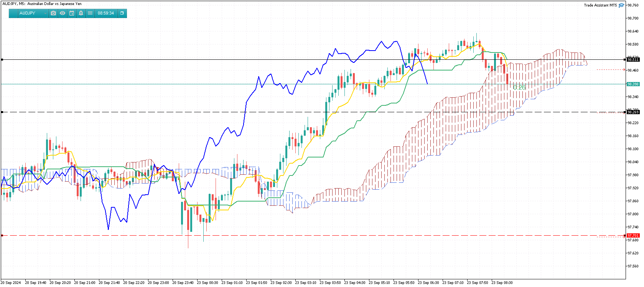Open the panel's hamburger menu
The image size is (644, 287).
(90, 13)
